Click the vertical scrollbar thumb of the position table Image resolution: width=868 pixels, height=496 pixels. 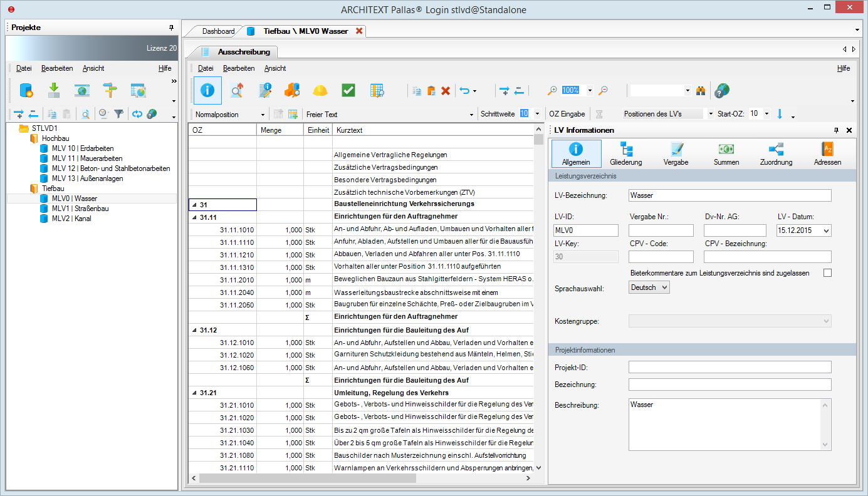tap(538, 140)
